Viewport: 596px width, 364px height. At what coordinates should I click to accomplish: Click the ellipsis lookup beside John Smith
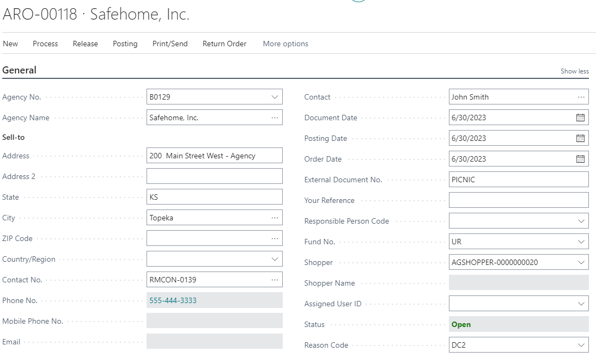click(581, 97)
